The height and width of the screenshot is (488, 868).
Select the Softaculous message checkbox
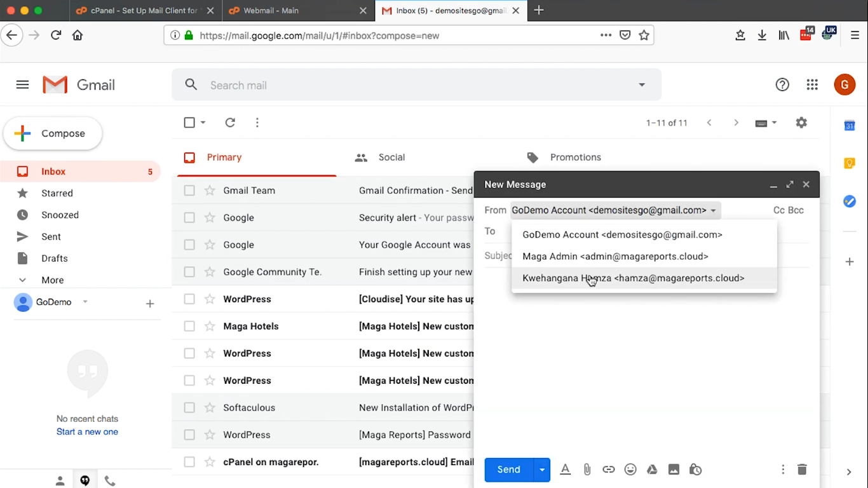coord(189,408)
